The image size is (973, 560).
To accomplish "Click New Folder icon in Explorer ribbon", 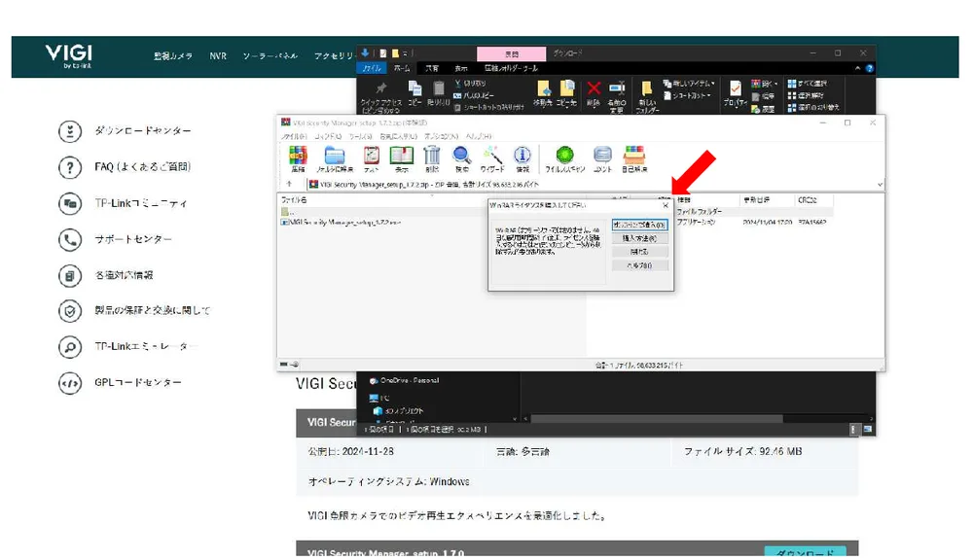I will [x=647, y=97].
